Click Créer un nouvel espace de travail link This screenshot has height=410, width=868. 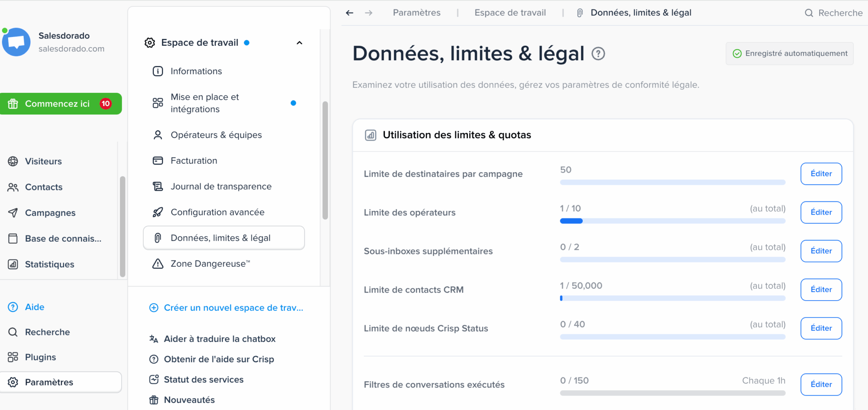226,308
